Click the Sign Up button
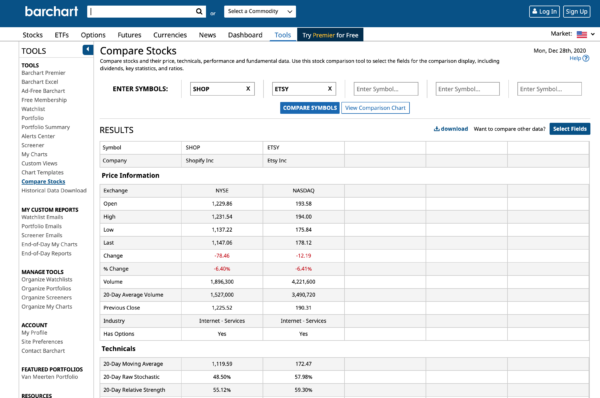 pyautogui.click(x=576, y=11)
